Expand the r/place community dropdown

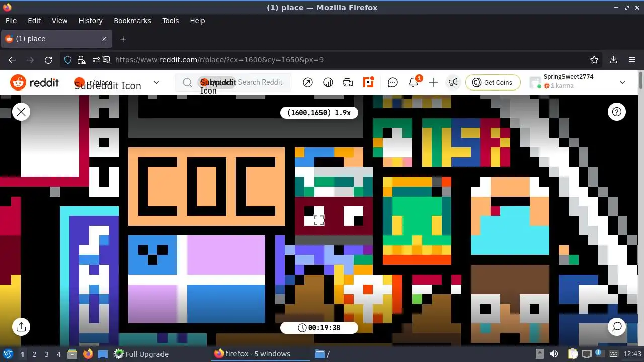point(156,82)
